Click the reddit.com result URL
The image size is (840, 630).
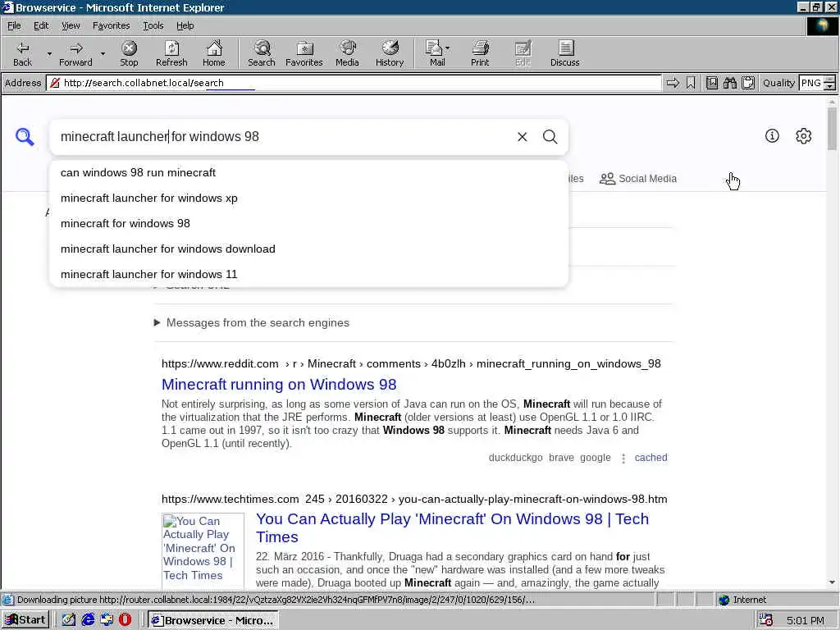[x=411, y=363]
